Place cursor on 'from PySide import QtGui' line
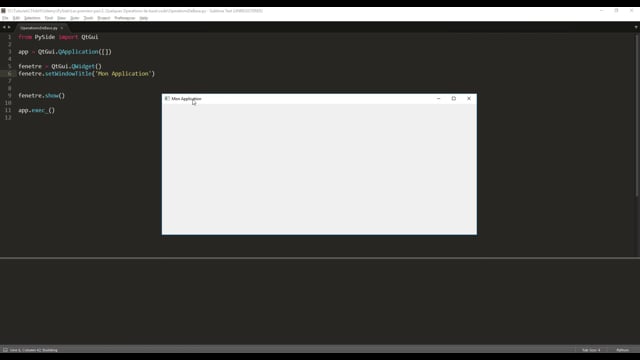The image size is (640, 360). (x=58, y=37)
